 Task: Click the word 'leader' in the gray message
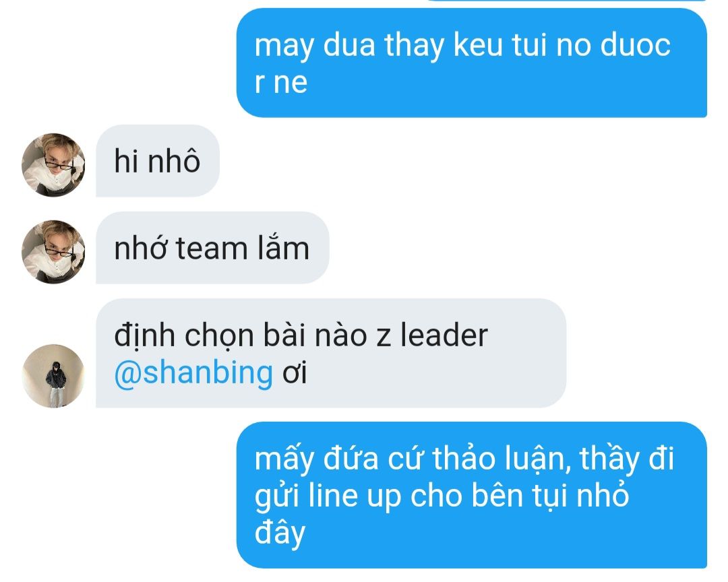(x=444, y=335)
